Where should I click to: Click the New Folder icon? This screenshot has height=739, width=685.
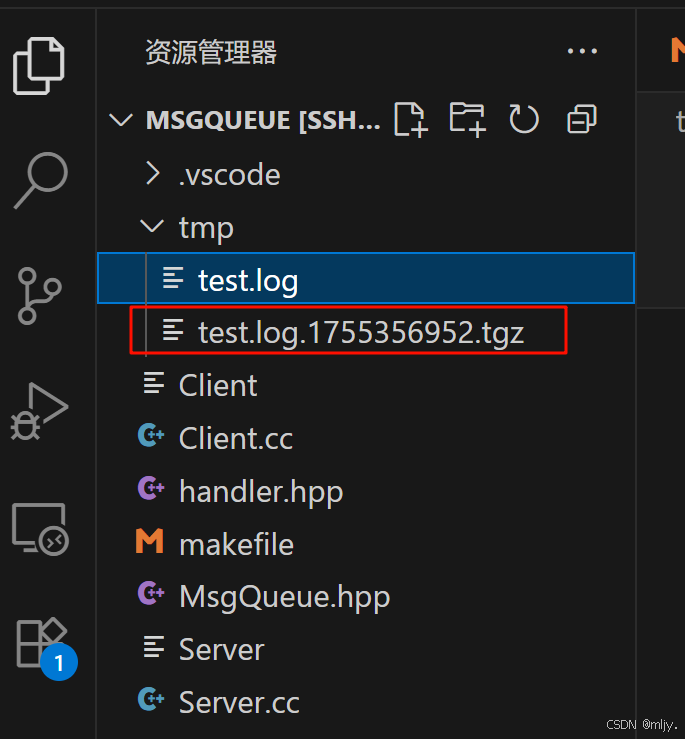tap(467, 119)
